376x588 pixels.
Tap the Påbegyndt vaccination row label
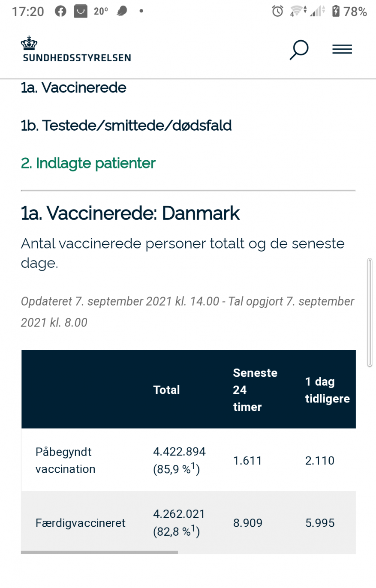click(x=65, y=460)
